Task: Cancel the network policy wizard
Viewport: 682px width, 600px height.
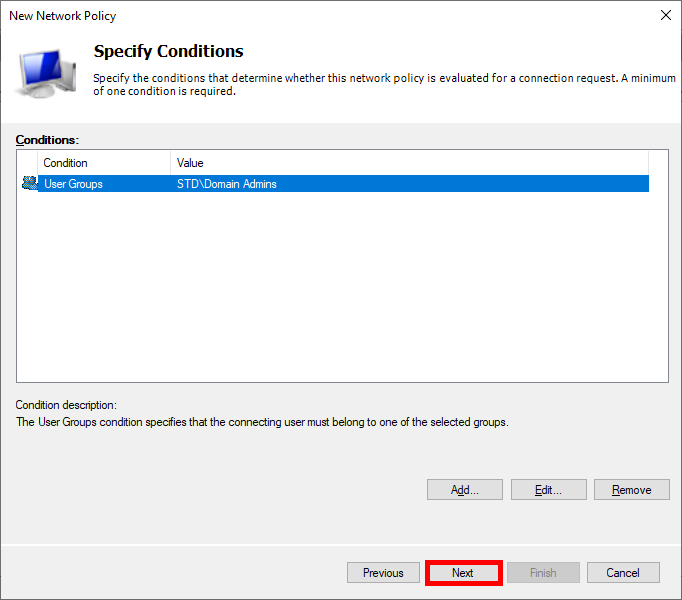Action: pos(622,573)
